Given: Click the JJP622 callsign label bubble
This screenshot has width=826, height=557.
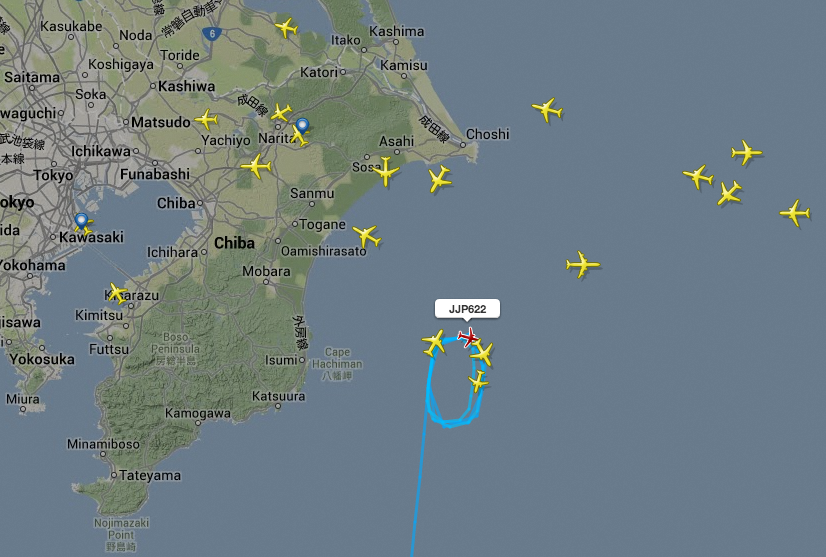Looking at the screenshot, I should click(x=467, y=309).
